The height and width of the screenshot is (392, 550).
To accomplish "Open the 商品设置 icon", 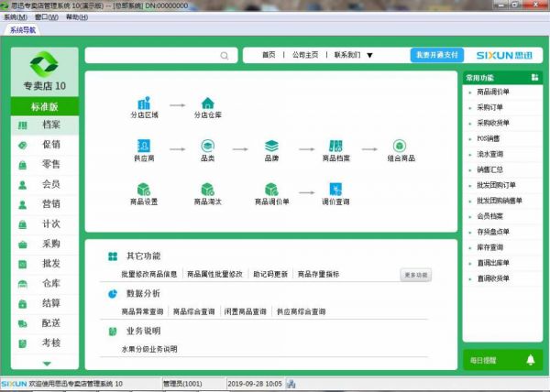I will click(144, 190).
